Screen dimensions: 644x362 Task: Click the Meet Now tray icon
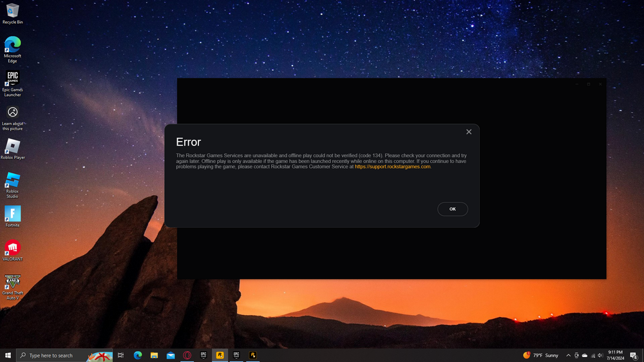[576, 356]
